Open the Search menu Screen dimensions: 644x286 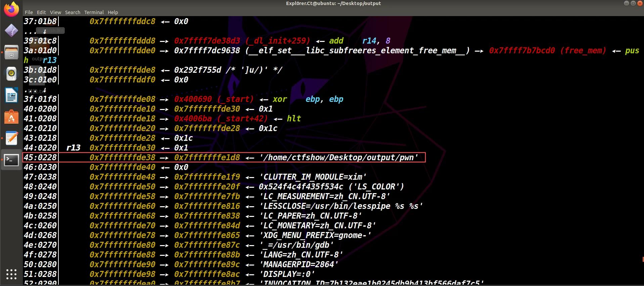(x=73, y=12)
